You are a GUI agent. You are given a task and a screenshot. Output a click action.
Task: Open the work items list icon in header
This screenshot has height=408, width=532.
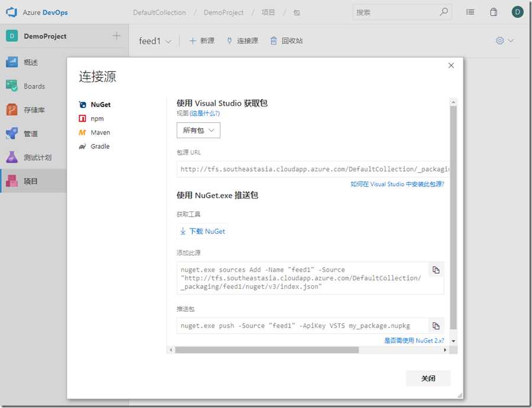[471, 12]
